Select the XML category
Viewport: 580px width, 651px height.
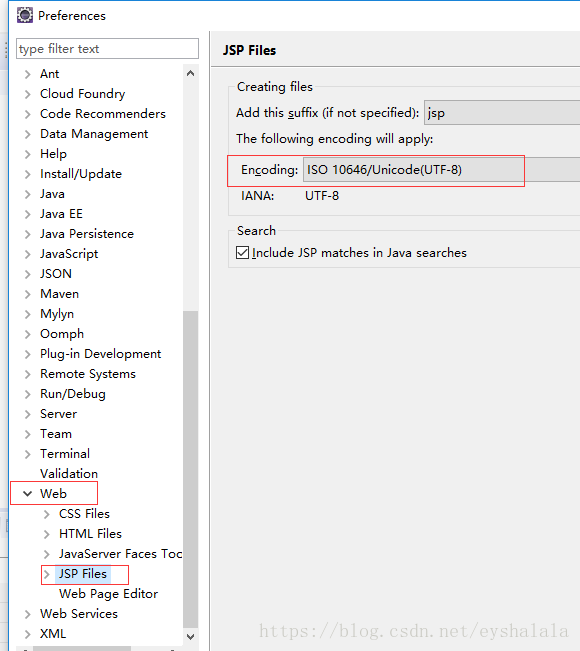point(53,634)
